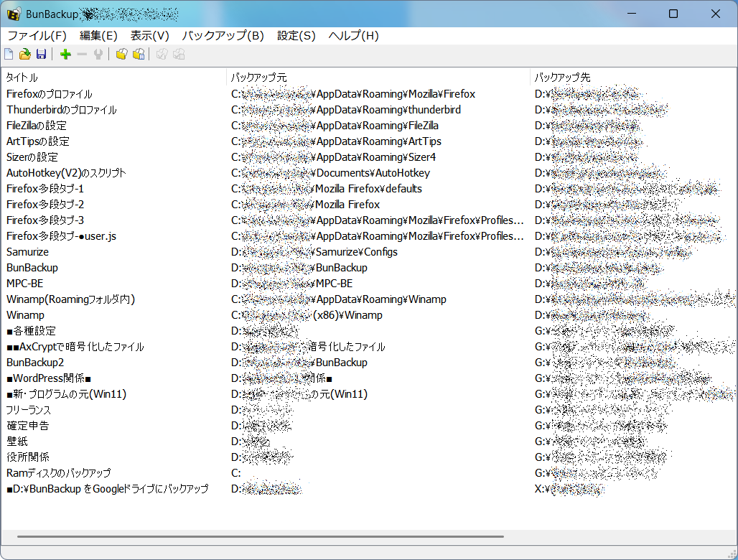Click the バックアップ先 column header
The width and height of the screenshot is (738, 560).
coord(563,78)
